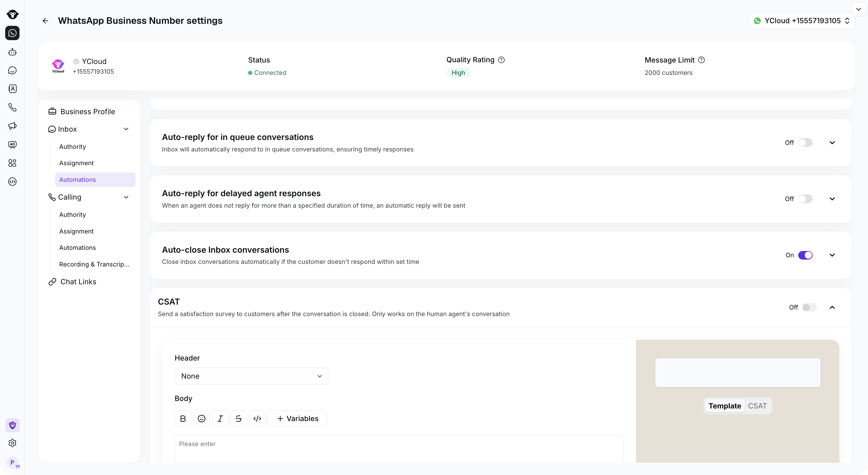
Task: Turn off Auto-close Inbox conversations toggle
Action: [x=805, y=255]
